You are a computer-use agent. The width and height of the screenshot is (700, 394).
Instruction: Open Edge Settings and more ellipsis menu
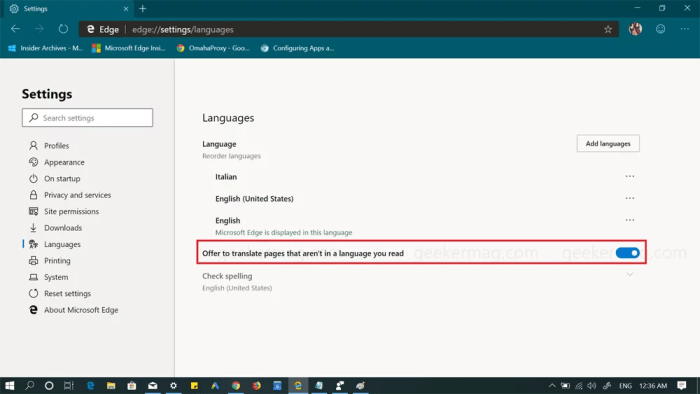[684, 29]
